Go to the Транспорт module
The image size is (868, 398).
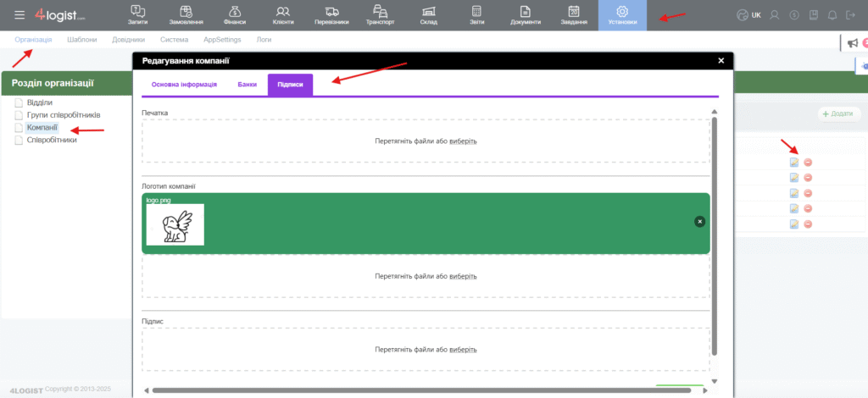tap(381, 15)
